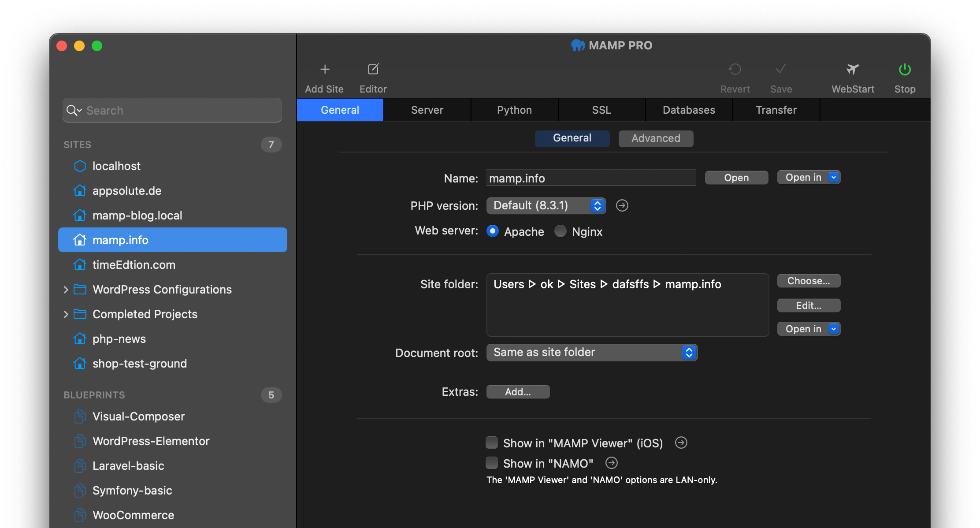
Task: Switch to the Transfer tab
Action: [x=776, y=110]
